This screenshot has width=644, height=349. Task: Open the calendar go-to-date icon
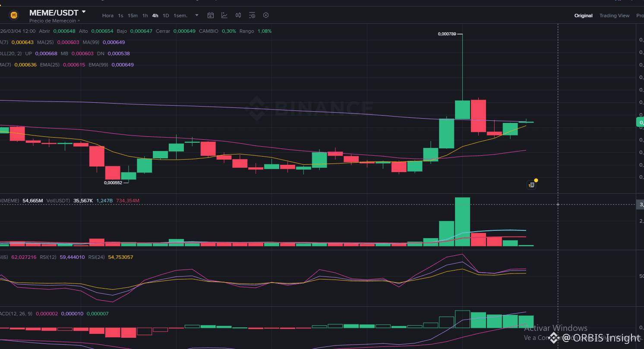click(211, 15)
